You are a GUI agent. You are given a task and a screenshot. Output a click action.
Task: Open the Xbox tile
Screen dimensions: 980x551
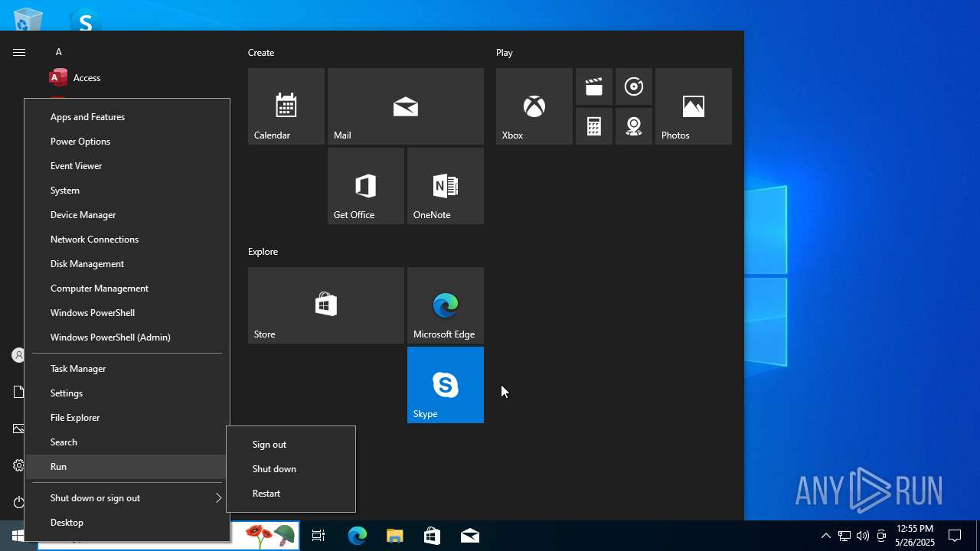click(534, 106)
